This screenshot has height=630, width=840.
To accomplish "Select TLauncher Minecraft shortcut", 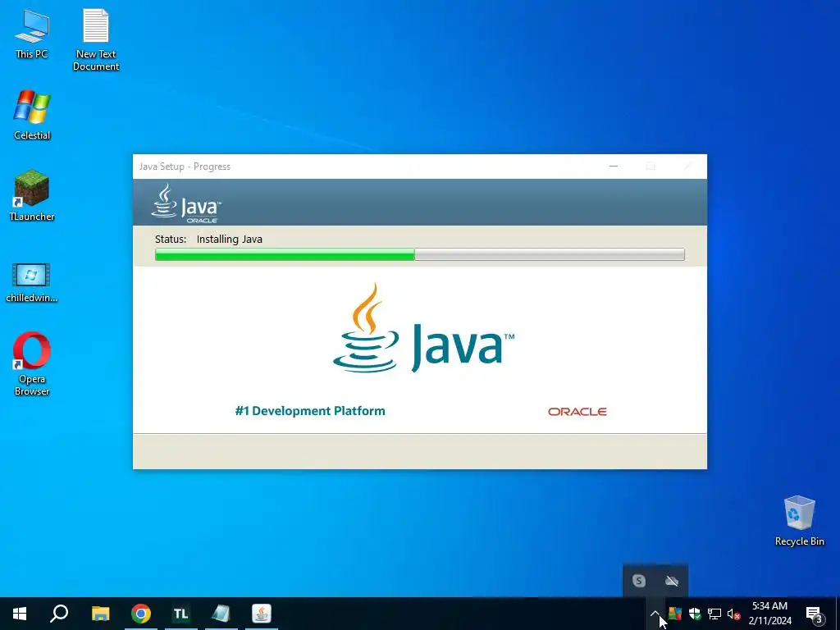I will [x=32, y=195].
